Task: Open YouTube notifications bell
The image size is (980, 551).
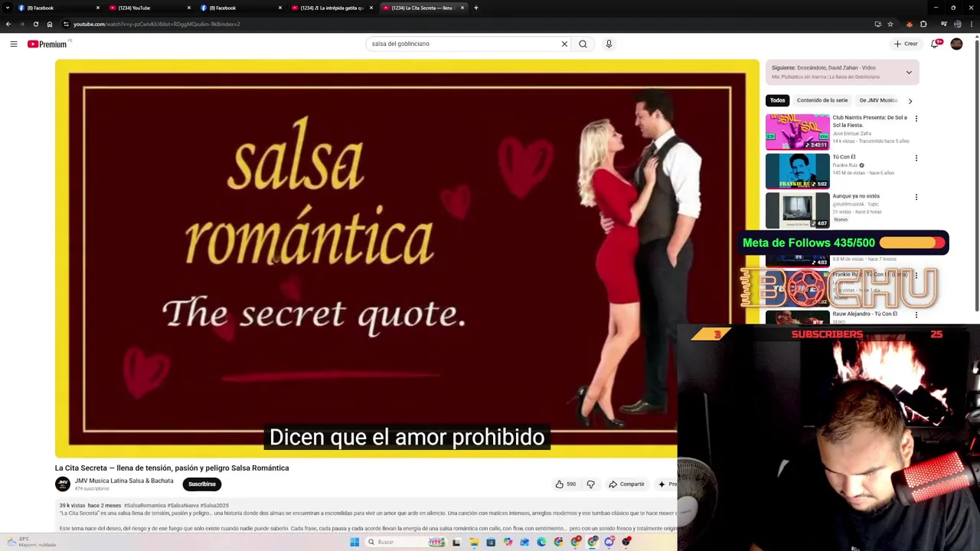Action: click(x=935, y=44)
